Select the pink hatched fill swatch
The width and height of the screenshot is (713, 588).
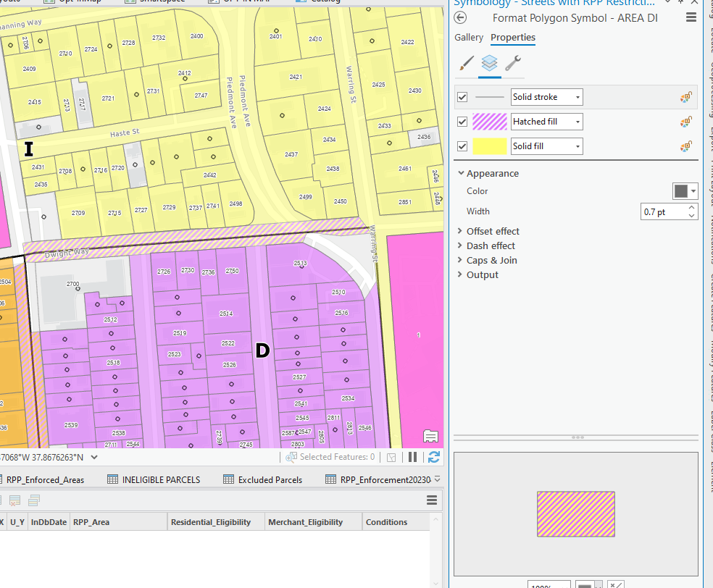point(490,122)
